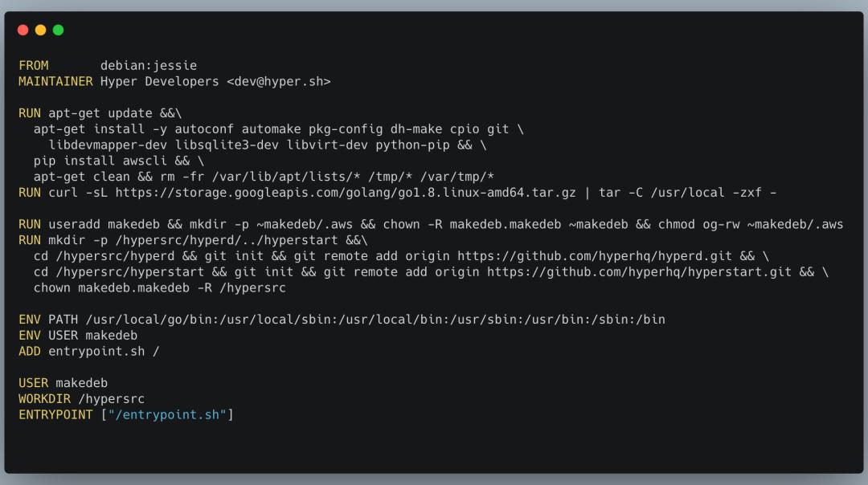This screenshot has height=485, width=868.
Task: Click the debian:jessie base image name
Action: (149, 65)
